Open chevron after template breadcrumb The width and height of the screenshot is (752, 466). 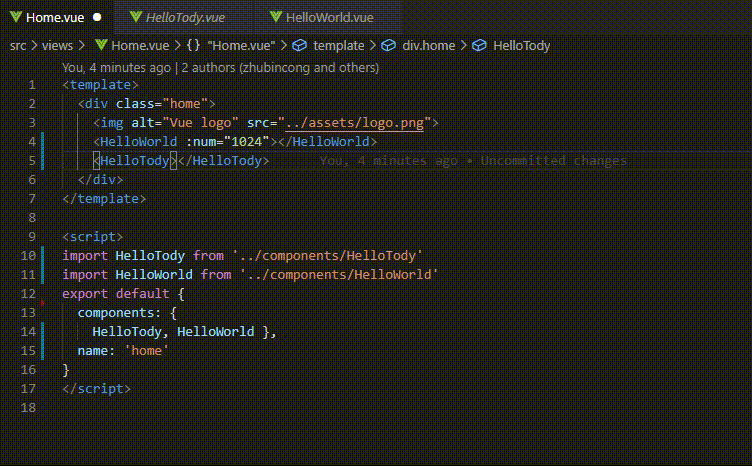(x=373, y=46)
